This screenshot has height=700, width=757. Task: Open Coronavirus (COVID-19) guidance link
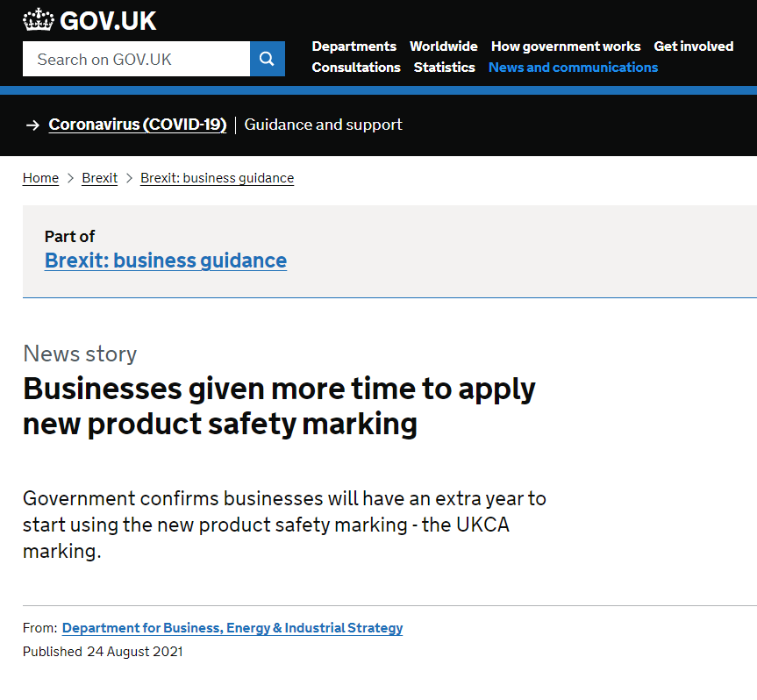pos(137,125)
